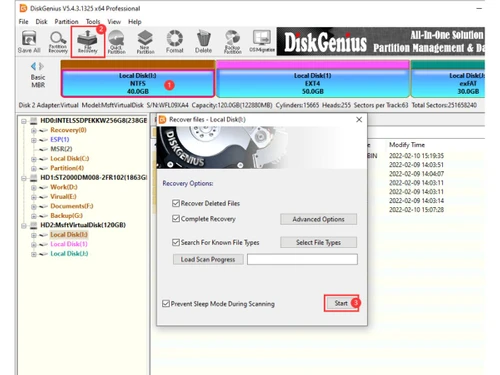Select Local Disk(I:) in disk tree
500x375 pixels.
pyautogui.click(x=69, y=235)
